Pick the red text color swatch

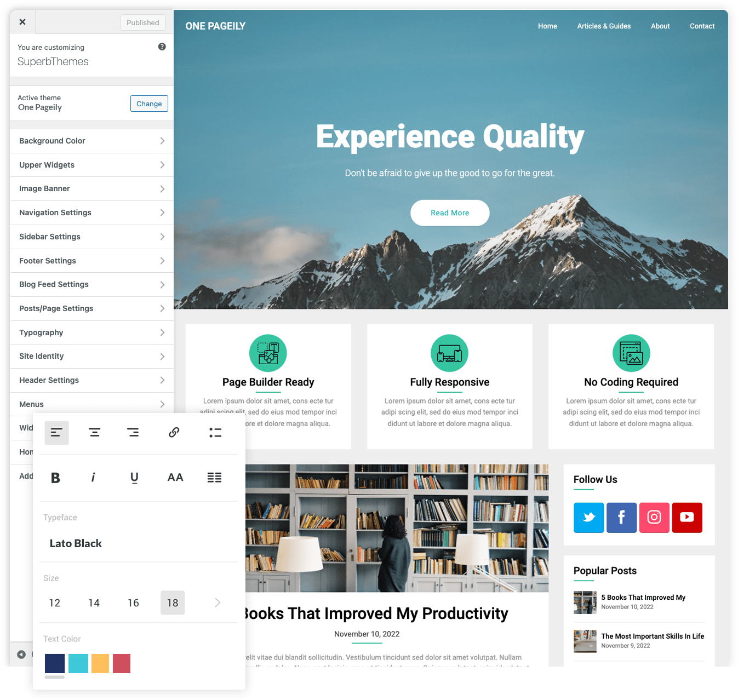point(122,663)
